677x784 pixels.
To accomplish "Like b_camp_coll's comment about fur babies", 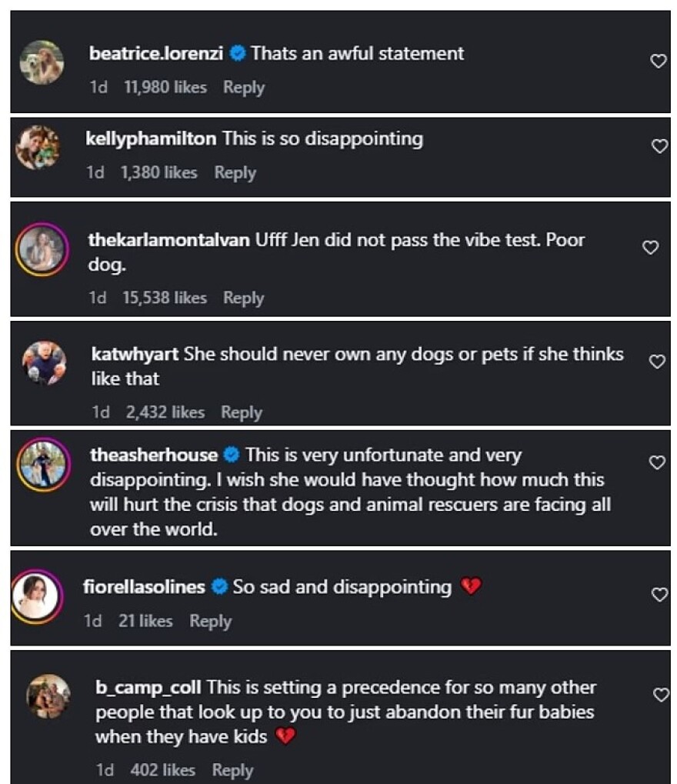I will 661,695.
